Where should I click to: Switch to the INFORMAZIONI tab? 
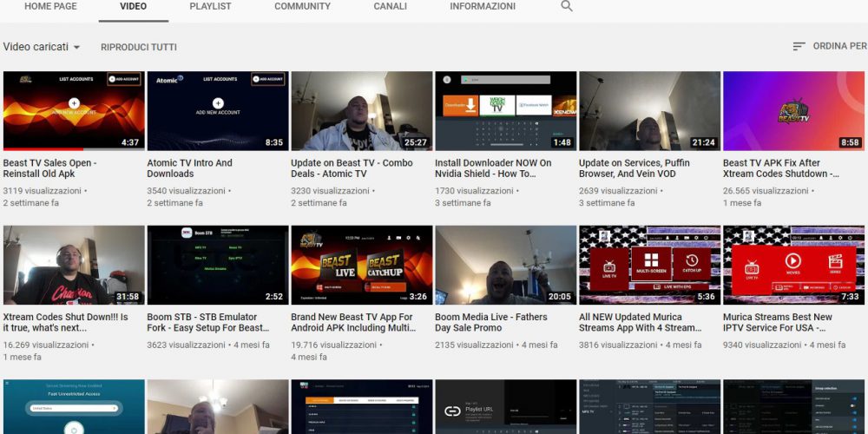tap(483, 7)
